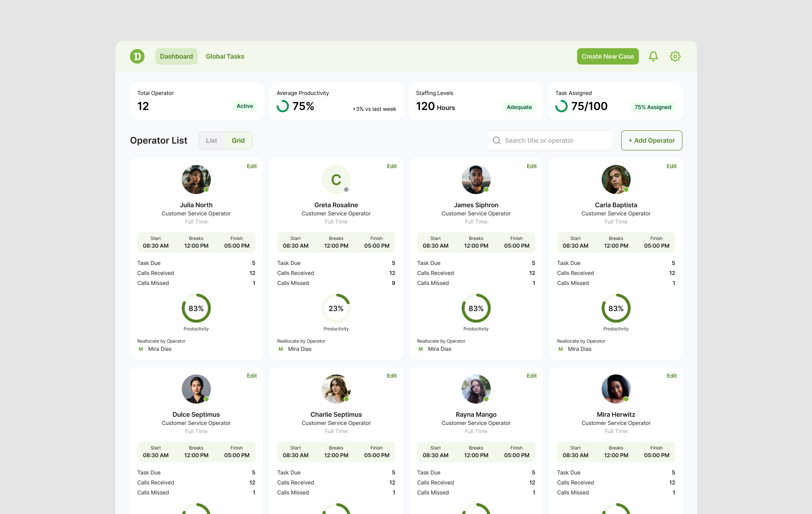The image size is (812, 514).
Task: Switch operator view to List
Action: (x=212, y=140)
